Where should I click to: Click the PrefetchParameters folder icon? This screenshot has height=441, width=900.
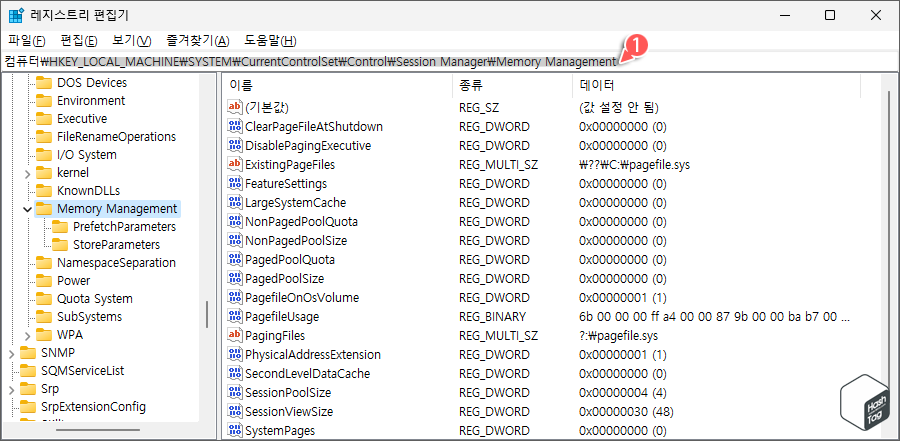pyautogui.click(x=60, y=226)
